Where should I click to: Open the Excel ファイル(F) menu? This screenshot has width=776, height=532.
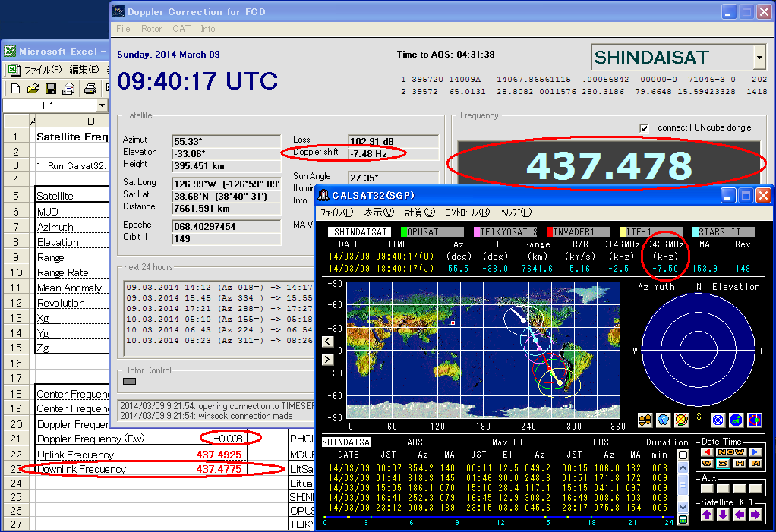[43, 70]
